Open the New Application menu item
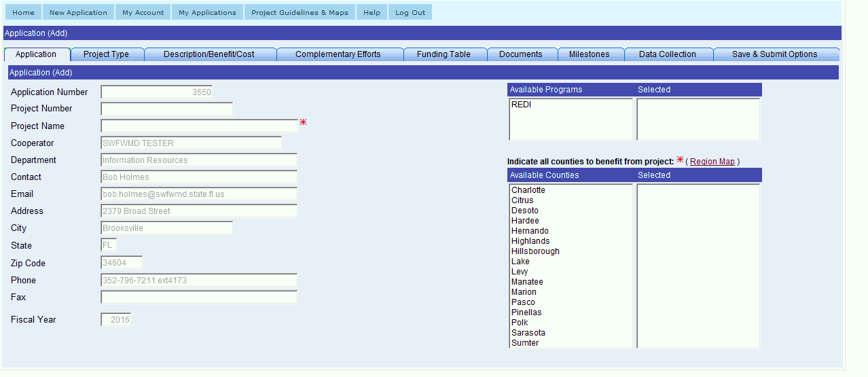 click(78, 12)
